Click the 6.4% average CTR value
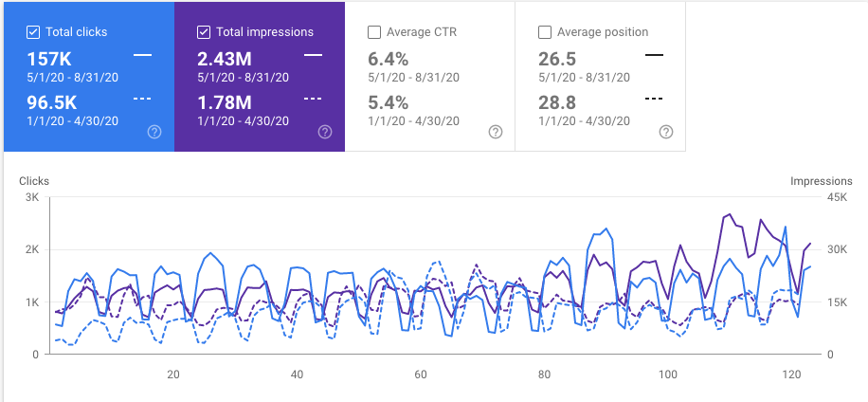This screenshot has width=868, height=402. 387,57
